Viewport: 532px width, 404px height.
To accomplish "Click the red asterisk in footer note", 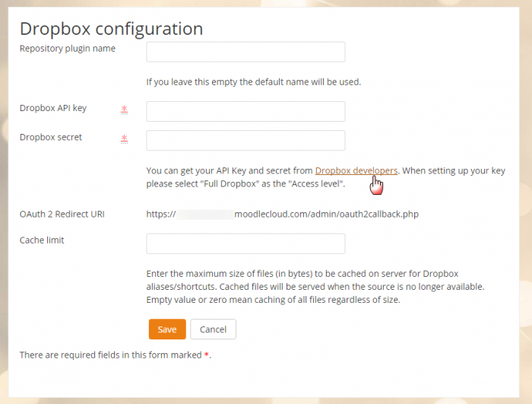I will tap(207, 355).
